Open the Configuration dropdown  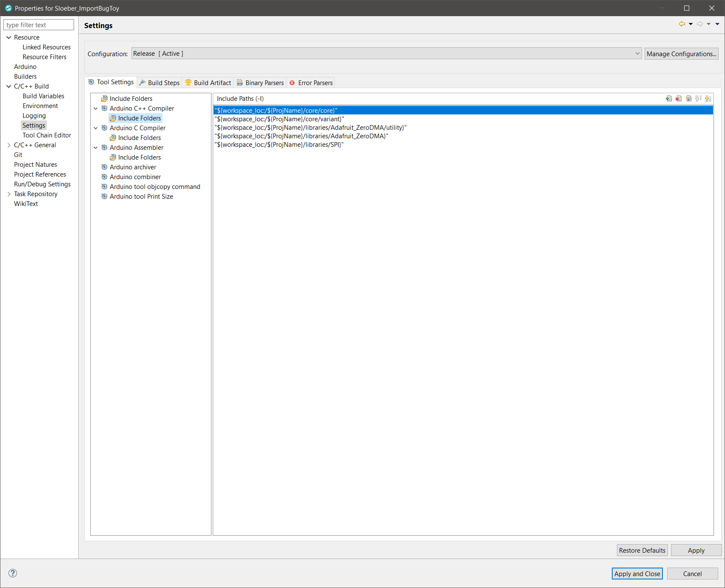(x=637, y=53)
